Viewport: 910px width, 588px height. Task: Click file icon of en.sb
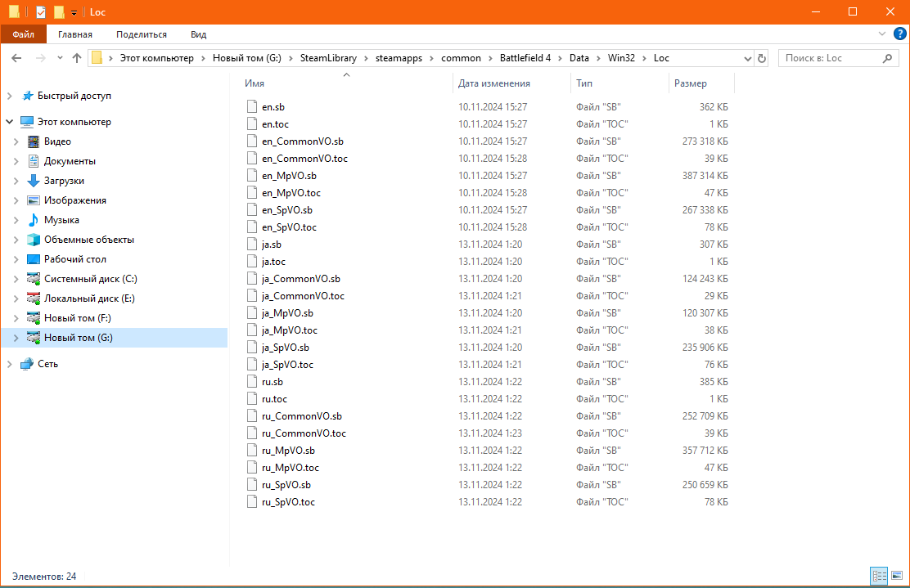tap(251, 106)
